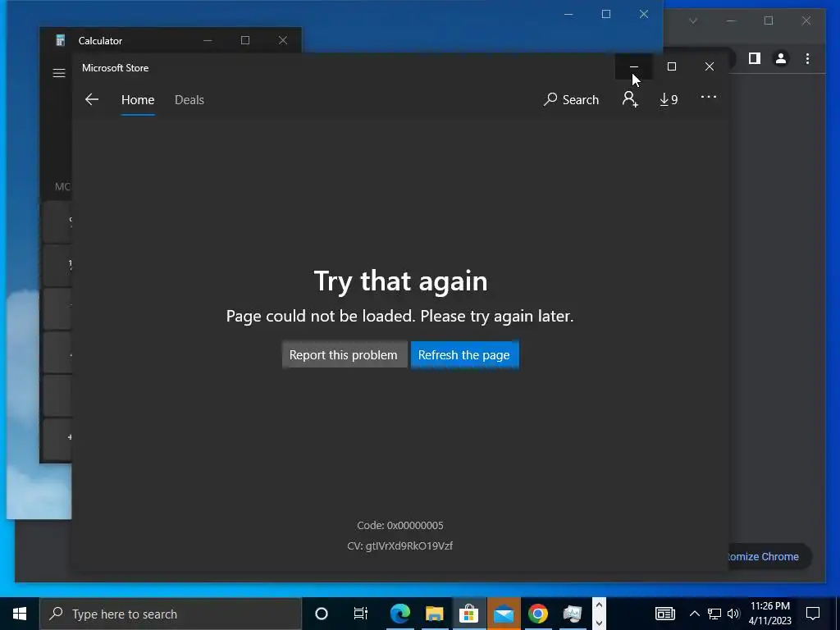Switch to Google Chrome on taskbar
Image resolution: width=840 pixels, height=630 pixels.
(538, 614)
